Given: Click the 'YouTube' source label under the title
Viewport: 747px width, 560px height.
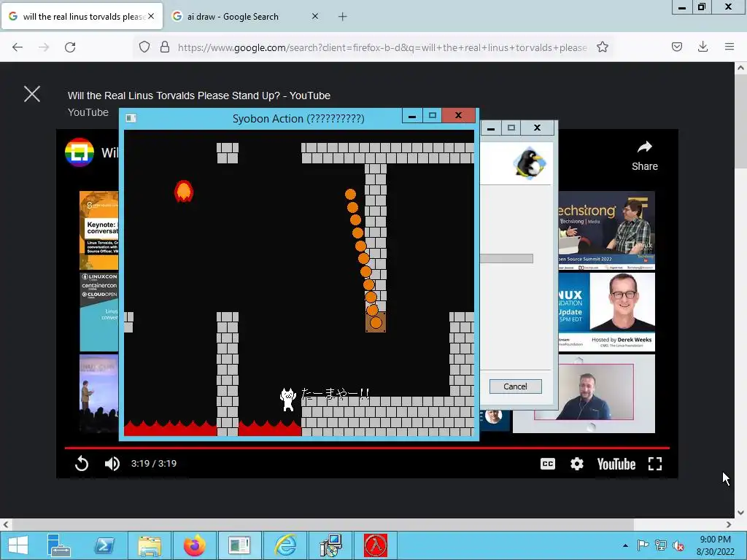Looking at the screenshot, I should point(88,112).
